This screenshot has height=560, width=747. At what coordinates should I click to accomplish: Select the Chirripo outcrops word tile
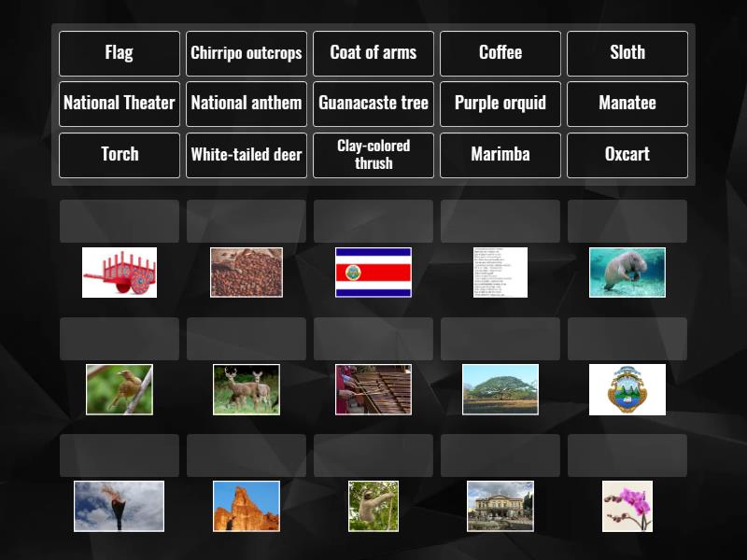point(246,53)
